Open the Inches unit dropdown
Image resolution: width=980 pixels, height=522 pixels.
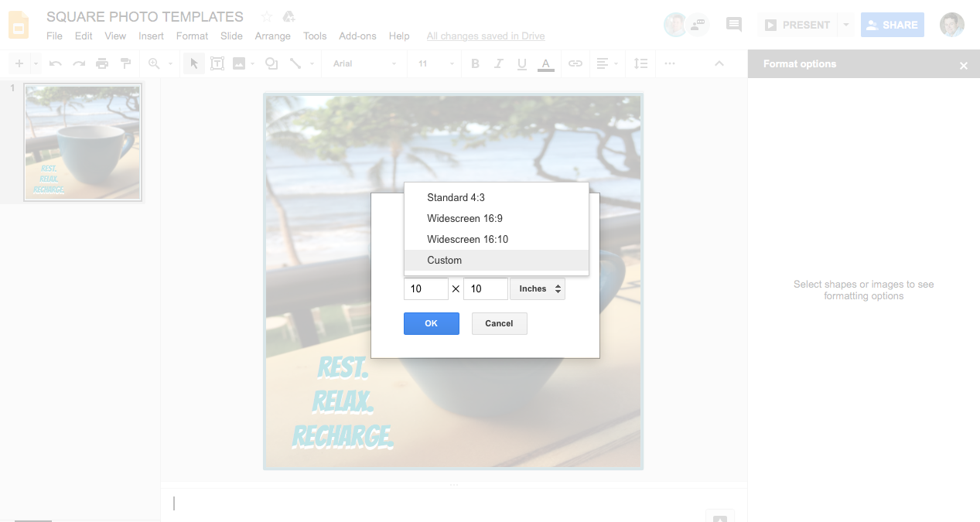point(538,288)
